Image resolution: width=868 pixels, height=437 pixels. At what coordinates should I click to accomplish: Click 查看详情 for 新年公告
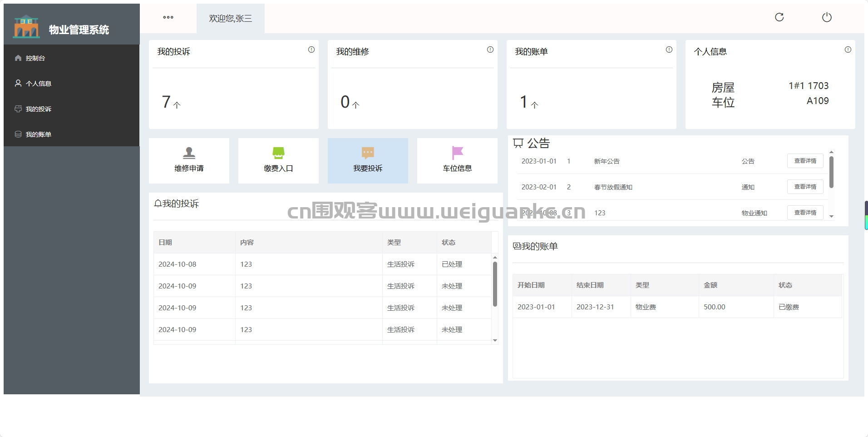[805, 161]
